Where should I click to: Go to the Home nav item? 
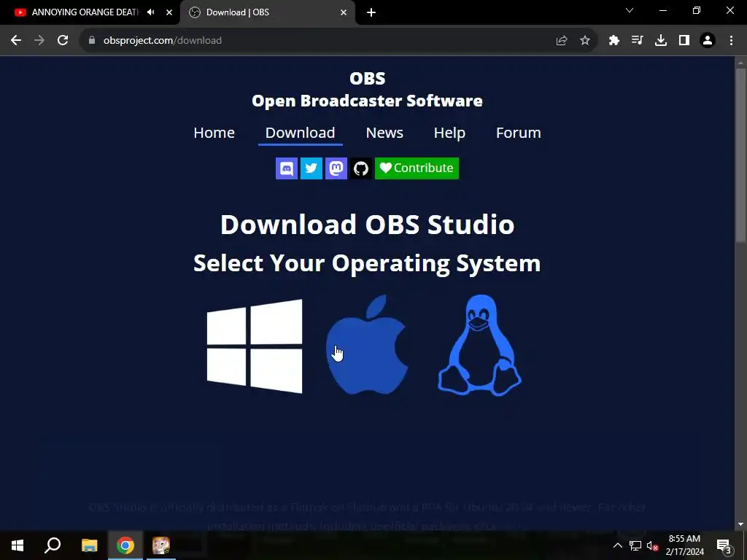pyautogui.click(x=214, y=133)
